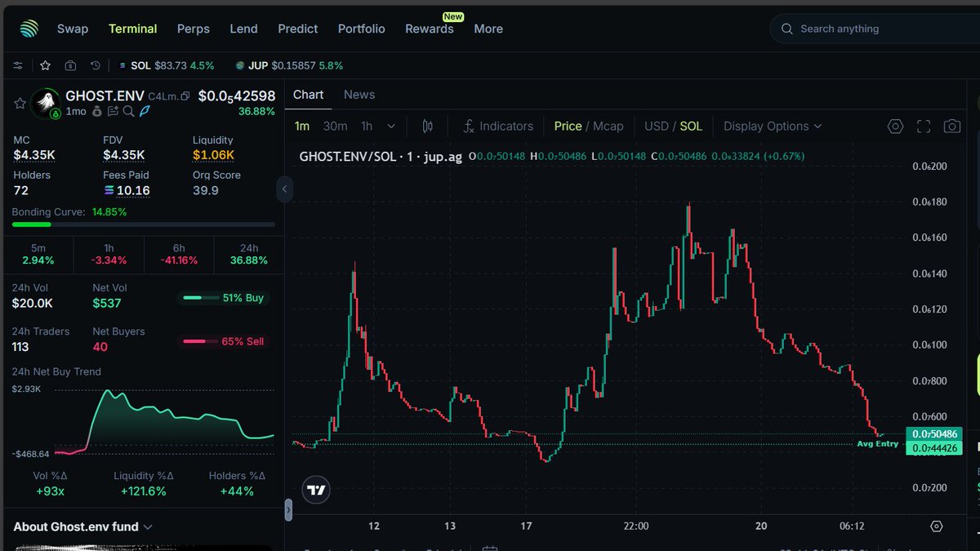Open Indicators function menu
This screenshot has width=980, height=551.
(x=498, y=127)
